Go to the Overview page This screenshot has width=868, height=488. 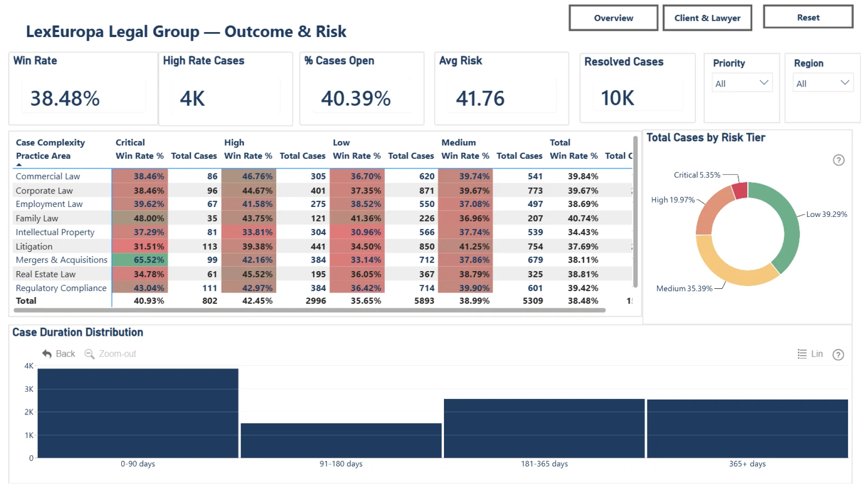click(x=613, y=18)
